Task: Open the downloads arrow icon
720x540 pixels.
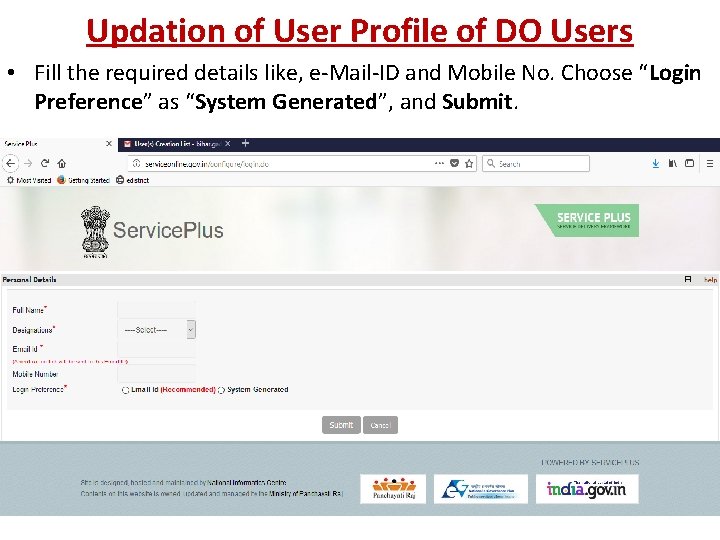Action: tap(656, 163)
